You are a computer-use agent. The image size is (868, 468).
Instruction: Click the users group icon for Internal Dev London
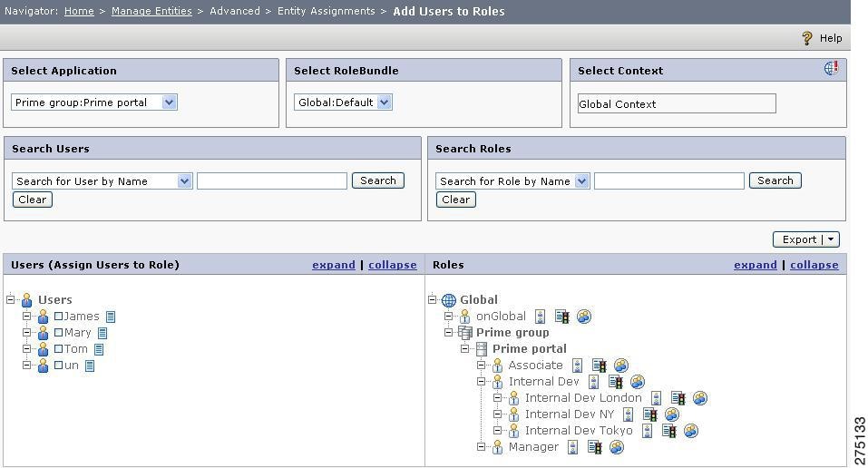point(700,398)
